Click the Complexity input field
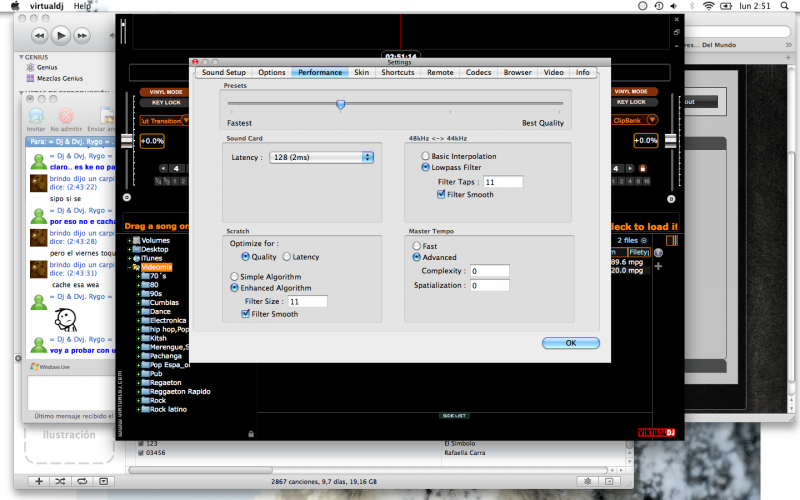Screen dimensions: 800x500 [489, 271]
